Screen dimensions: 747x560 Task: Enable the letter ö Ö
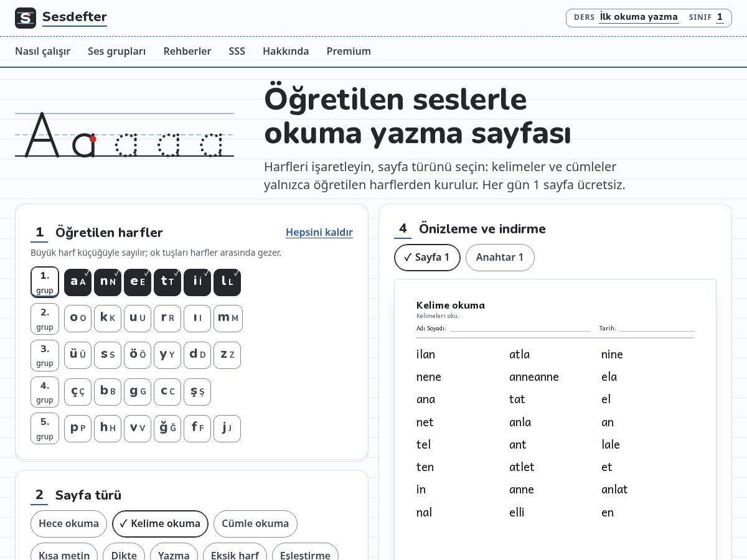pos(138,355)
